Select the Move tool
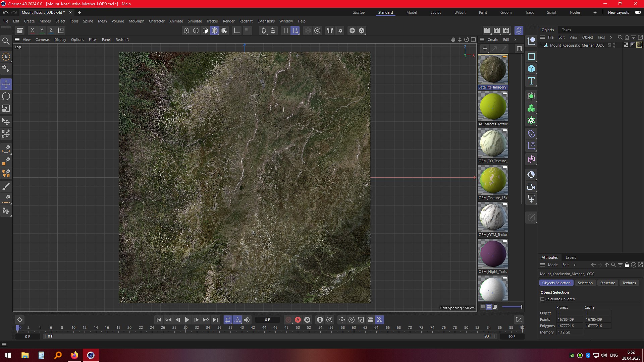644x362 pixels. pyautogui.click(x=6, y=84)
